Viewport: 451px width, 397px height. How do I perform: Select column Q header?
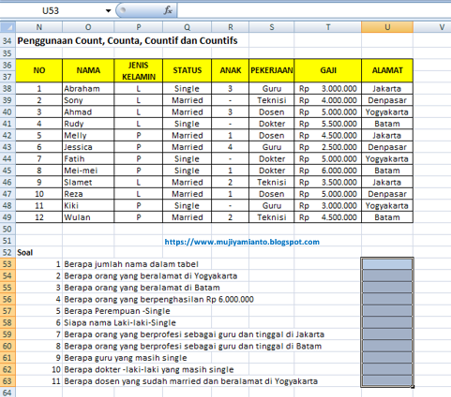pyautogui.click(x=187, y=27)
